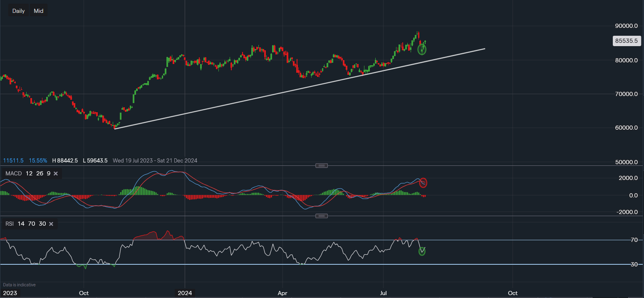The image size is (644, 298).
Task: Click the 2024 label on time axis
Action: click(185, 293)
